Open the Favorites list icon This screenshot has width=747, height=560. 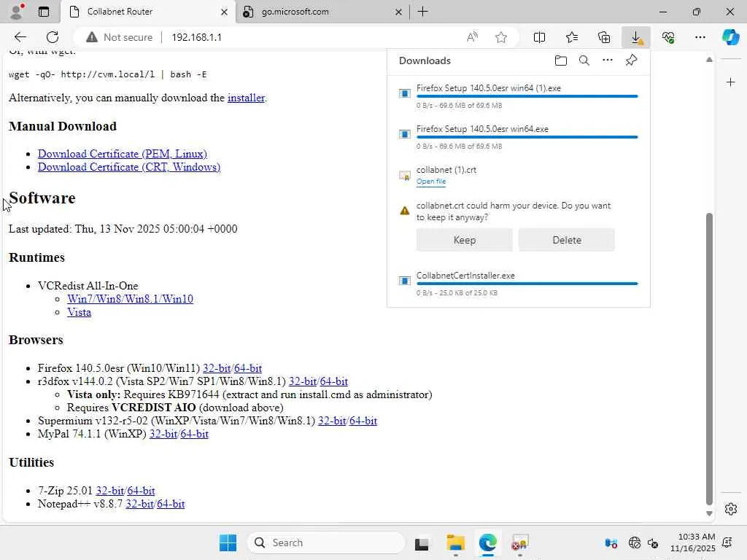point(572,37)
